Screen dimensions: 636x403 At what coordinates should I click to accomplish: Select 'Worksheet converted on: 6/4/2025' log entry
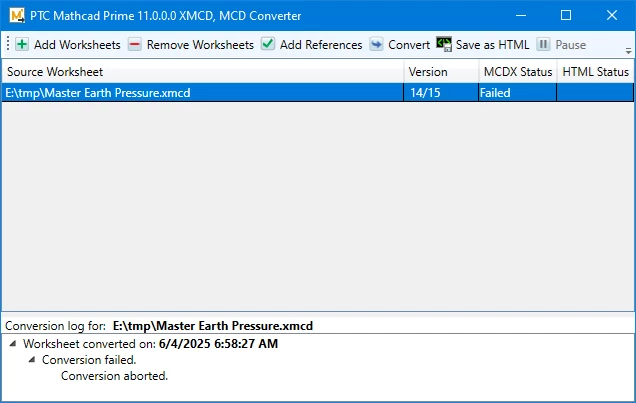click(x=150, y=344)
